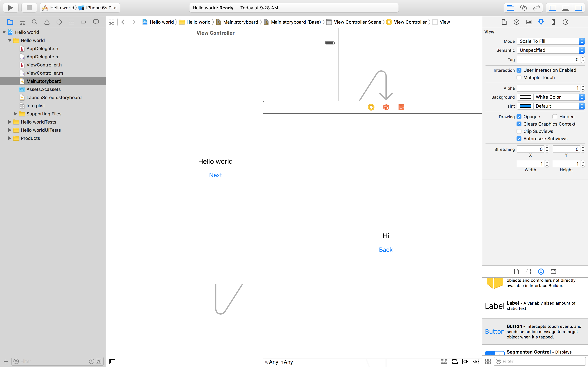This screenshot has height=367, width=588.
Task: Click the Back button in storyboard
Action: click(386, 250)
